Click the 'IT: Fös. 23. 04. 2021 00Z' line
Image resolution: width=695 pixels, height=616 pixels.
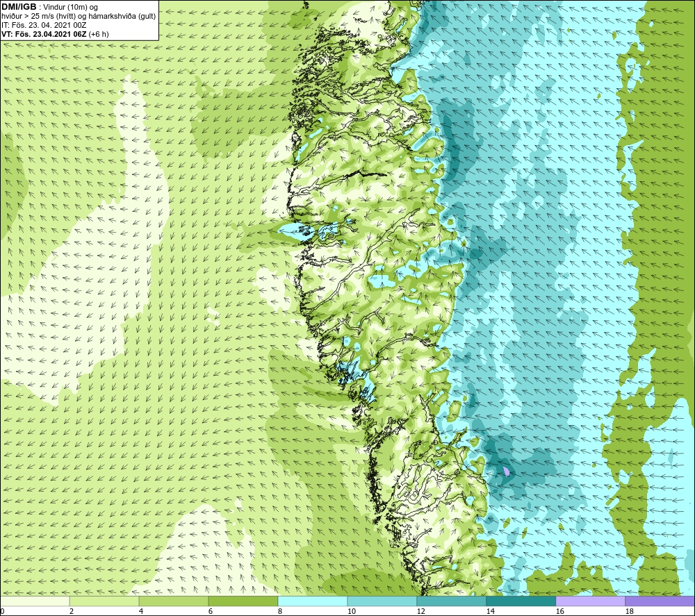click(44, 25)
